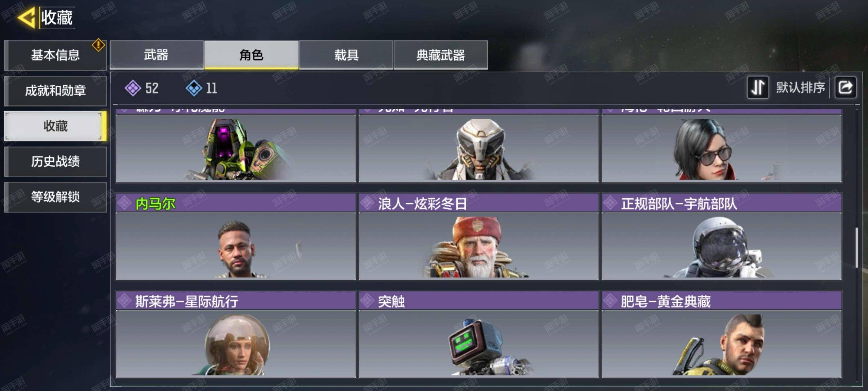The width and height of the screenshot is (868, 391).
Task: Switch to the 武器 tab
Action: (x=157, y=55)
